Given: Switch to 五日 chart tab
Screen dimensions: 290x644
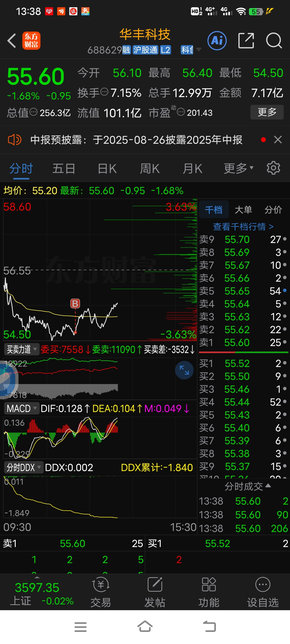Looking at the screenshot, I should pos(64,169).
